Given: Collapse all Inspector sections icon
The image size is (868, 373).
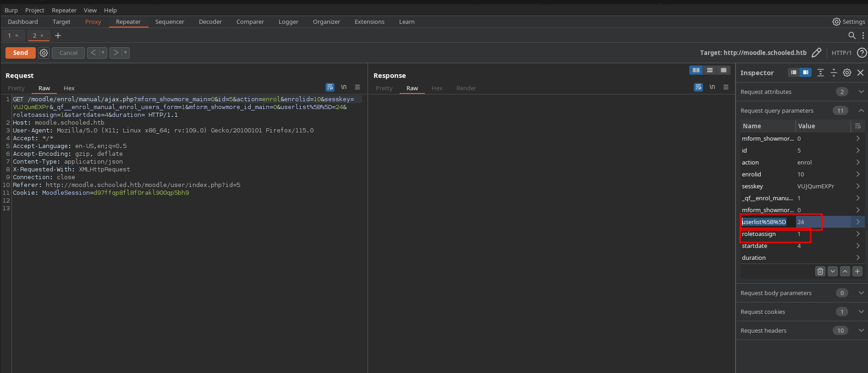Looking at the screenshot, I should (834, 72).
